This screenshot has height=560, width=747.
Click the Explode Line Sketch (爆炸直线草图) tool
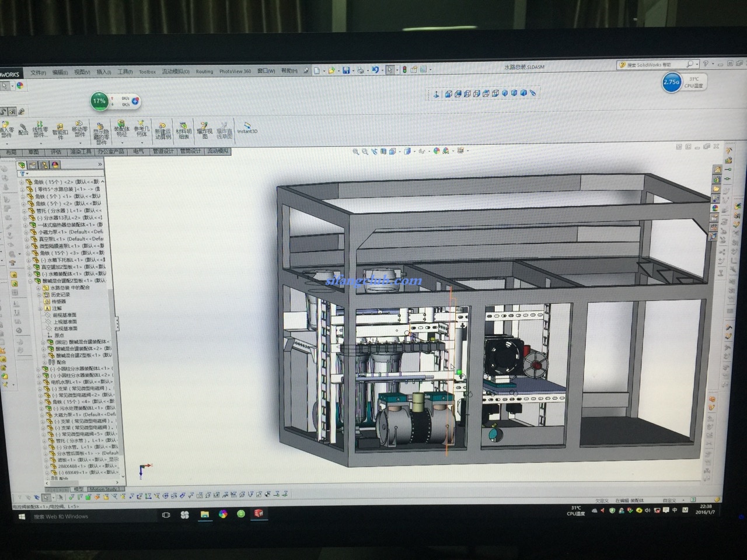point(225,131)
